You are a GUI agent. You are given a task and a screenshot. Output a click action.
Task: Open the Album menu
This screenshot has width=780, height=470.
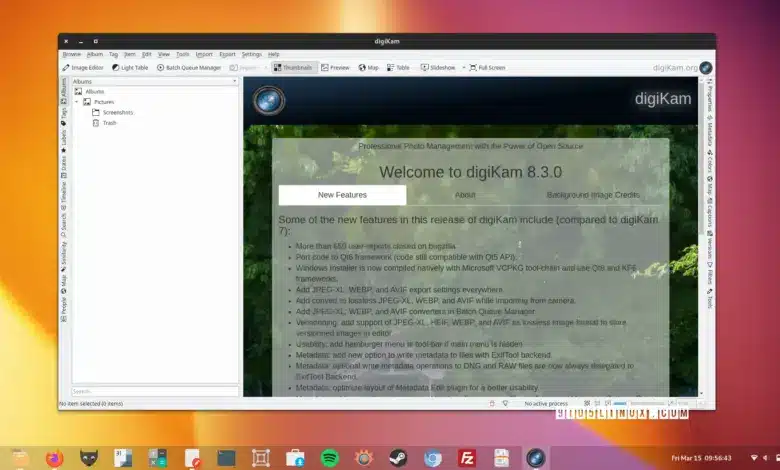coord(95,54)
